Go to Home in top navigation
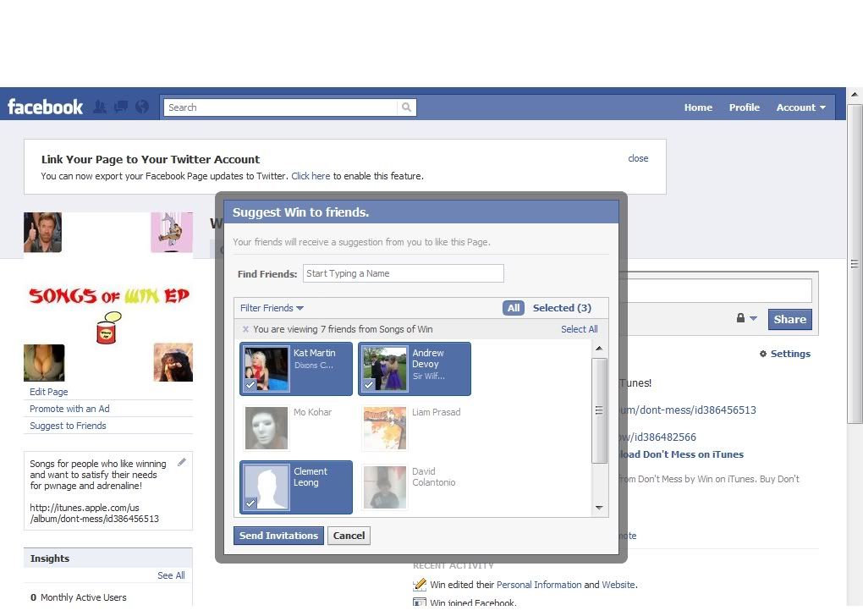 tap(698, 107)
